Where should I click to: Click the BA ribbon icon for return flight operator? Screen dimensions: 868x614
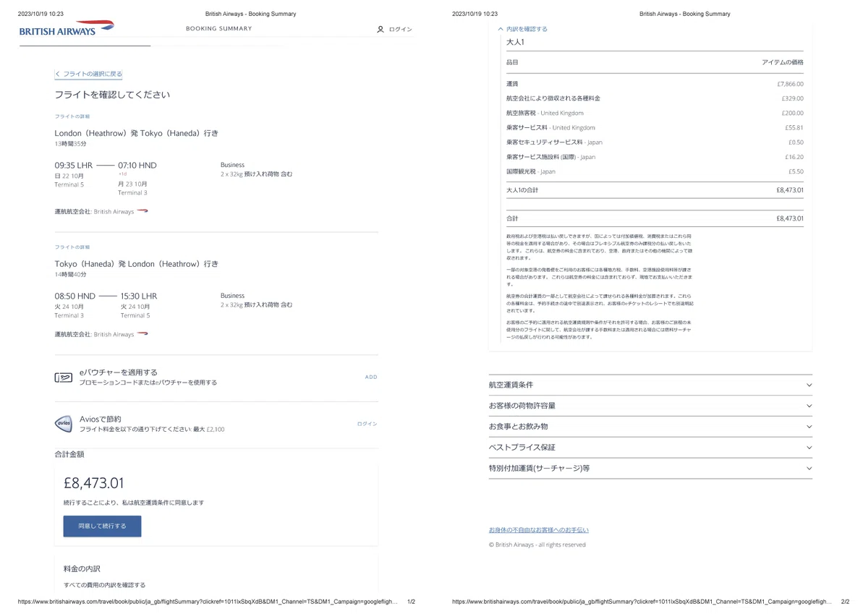142,334
